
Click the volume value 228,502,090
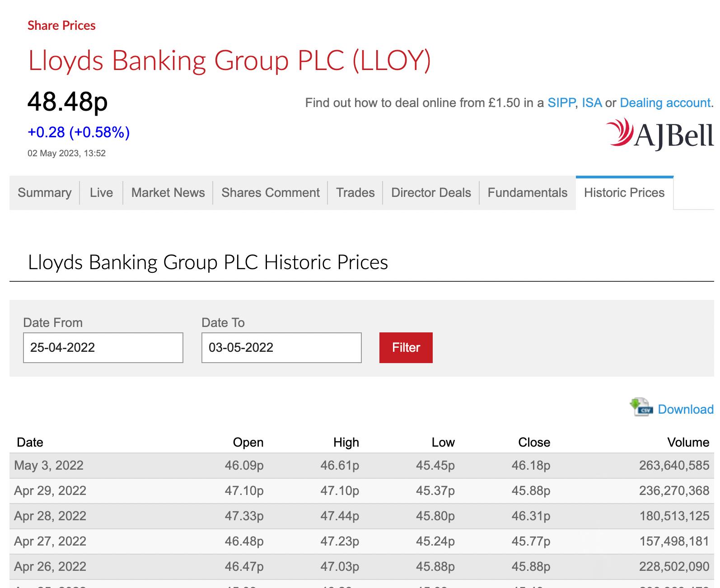(x=674, y=567)
